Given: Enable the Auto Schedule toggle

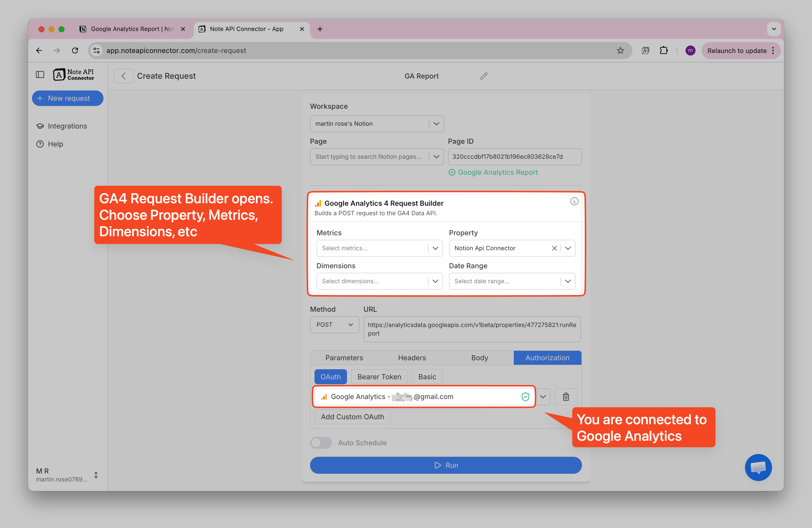Looking at the screenshot, I should point(321,442).
